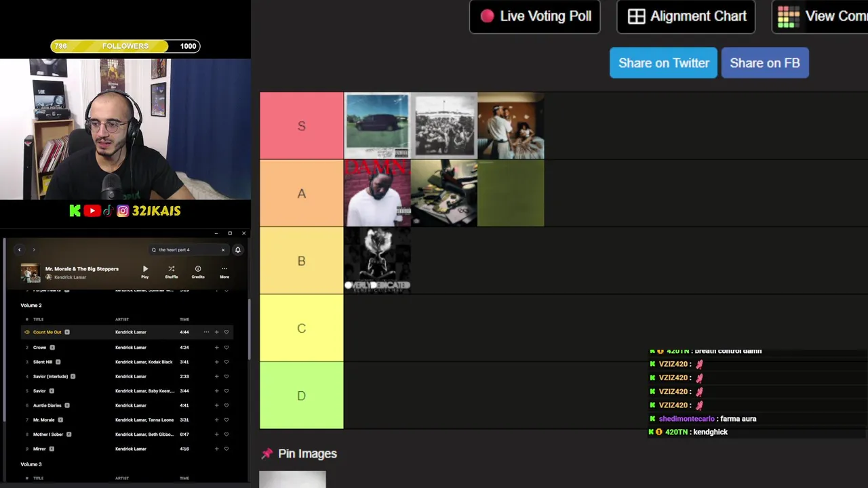
Task: Maximize the music player window
Action: coord(230,233)
